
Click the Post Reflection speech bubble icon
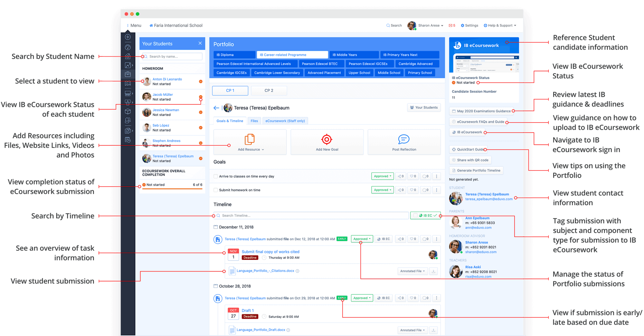[x=403, y=139]
